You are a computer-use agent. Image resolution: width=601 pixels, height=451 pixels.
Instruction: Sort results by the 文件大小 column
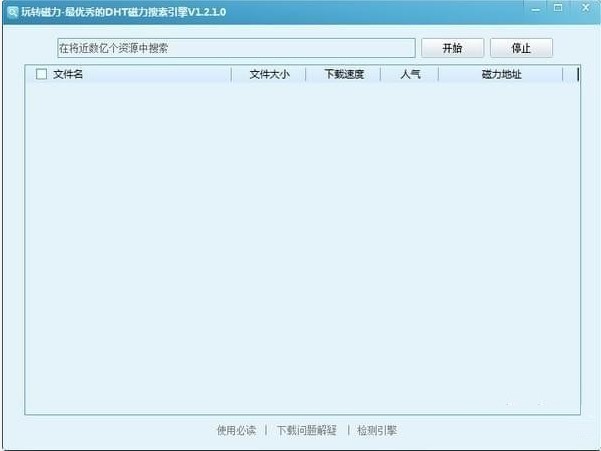point(269,74)
